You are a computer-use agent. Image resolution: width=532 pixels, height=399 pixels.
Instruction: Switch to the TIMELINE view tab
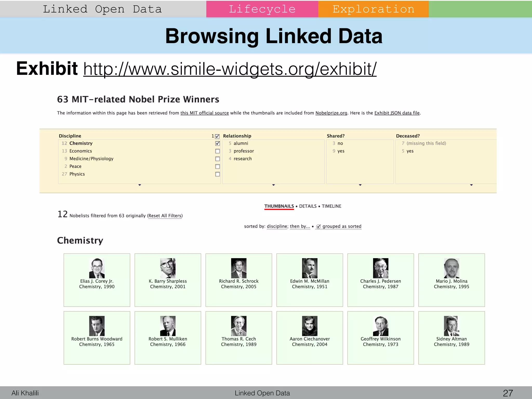(331, 206)
